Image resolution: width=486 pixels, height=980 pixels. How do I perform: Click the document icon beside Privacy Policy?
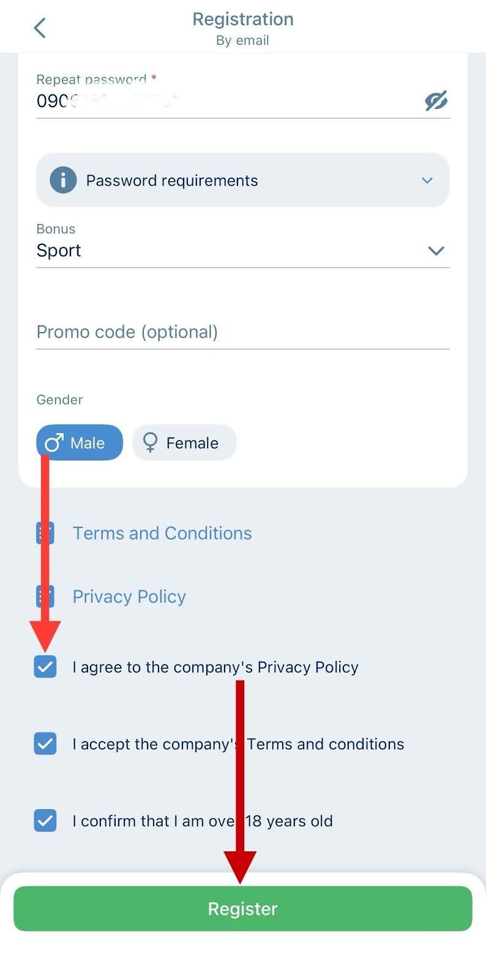tap(45, 595)
